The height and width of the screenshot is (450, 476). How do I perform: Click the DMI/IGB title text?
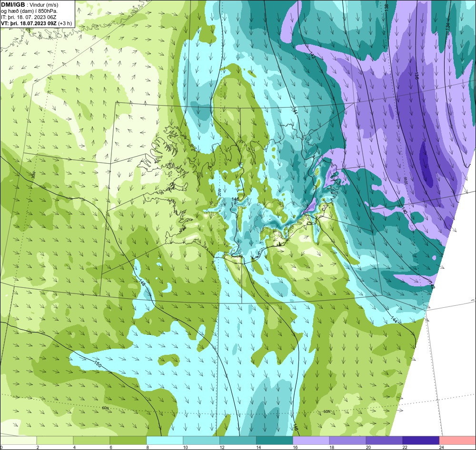click(x=13, y=5)
